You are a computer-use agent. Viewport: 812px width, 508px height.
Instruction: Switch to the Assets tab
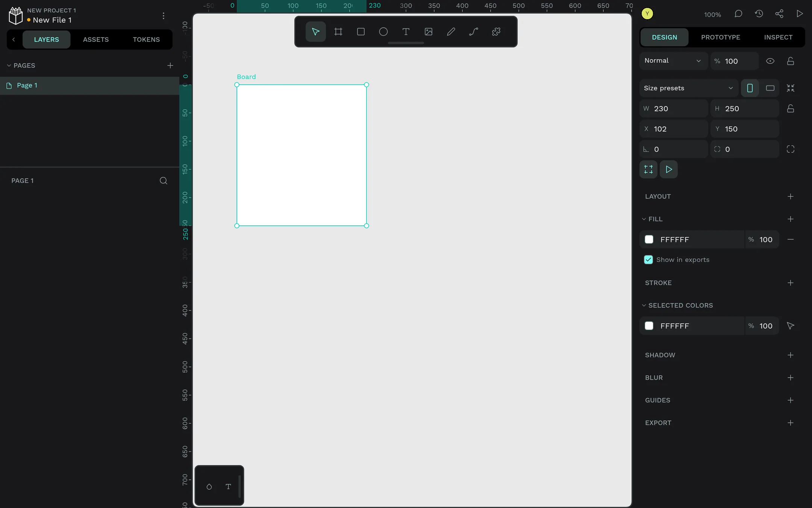pos(95,40)
